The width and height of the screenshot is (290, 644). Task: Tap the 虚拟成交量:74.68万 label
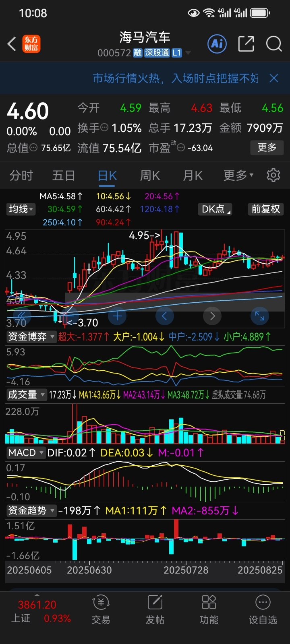pos(239,395)
